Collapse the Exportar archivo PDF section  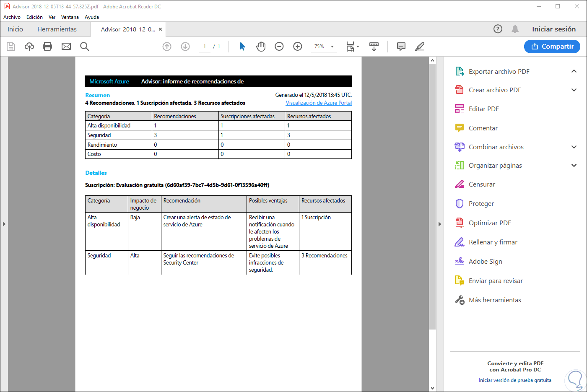point(574,71)
